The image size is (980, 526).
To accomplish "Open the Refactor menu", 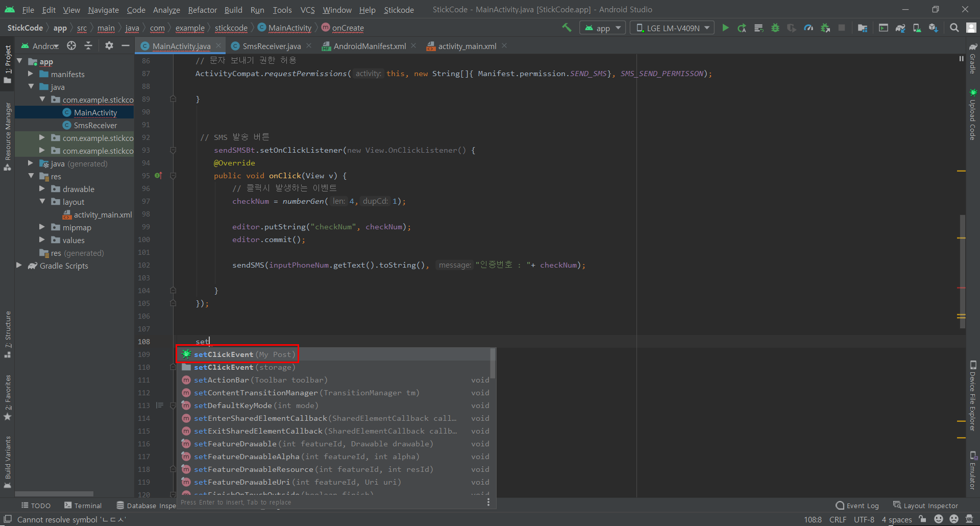I will tap(202, 10).
